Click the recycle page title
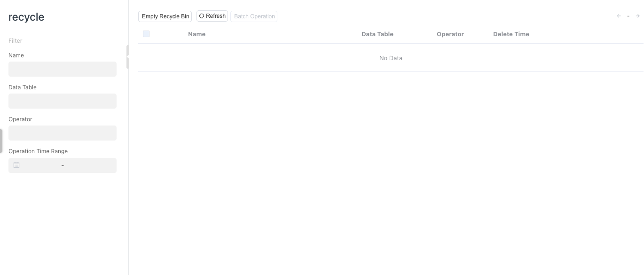This screenshot has width=644, height=275. (x=26, y=17)
